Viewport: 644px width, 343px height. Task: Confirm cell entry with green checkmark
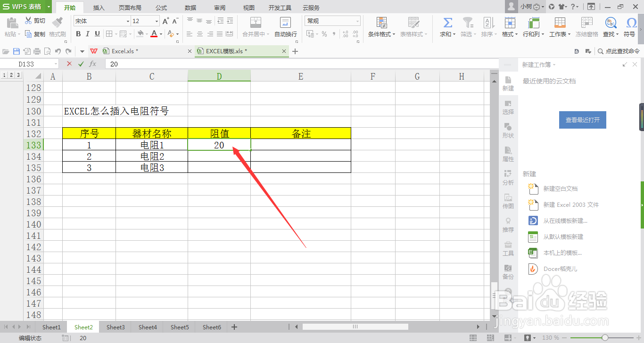click(x=81, y=64)
